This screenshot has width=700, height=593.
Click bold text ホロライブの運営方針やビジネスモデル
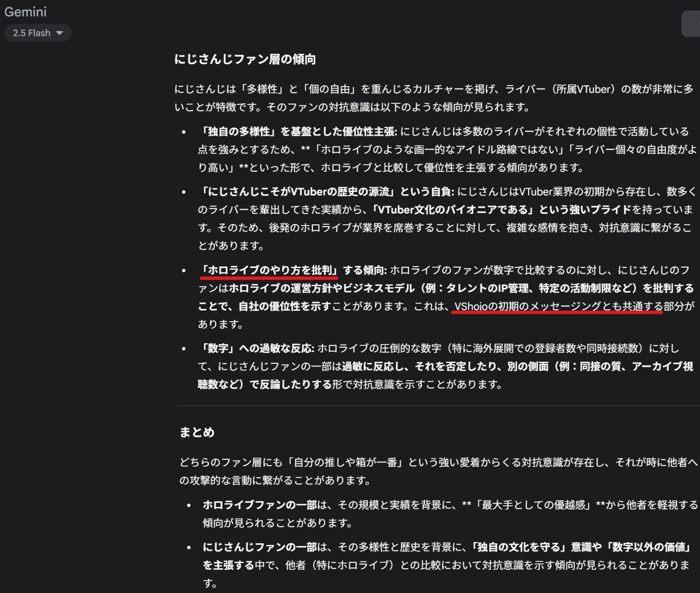(322, 288)
